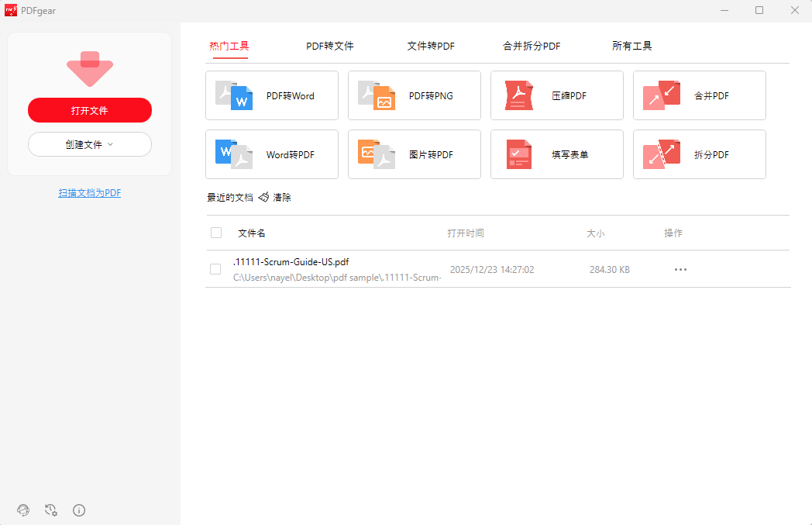Click the broom icon to clear recent documents
Screen dimensions: 812x525
click(264, 197)
